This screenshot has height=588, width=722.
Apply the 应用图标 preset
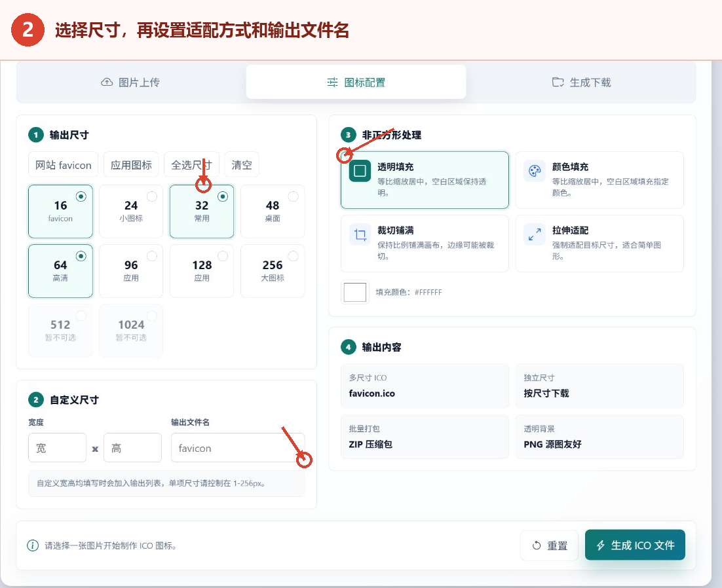click(x=131, y=165)
